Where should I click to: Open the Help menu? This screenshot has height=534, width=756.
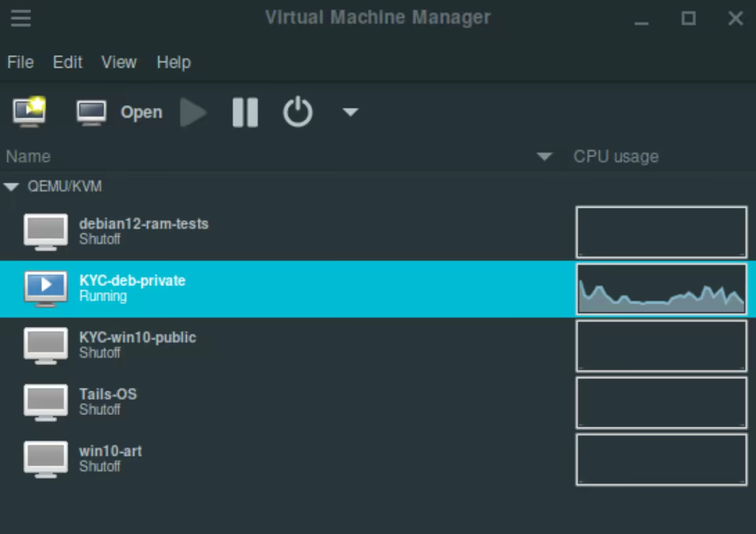pos(174,62)
